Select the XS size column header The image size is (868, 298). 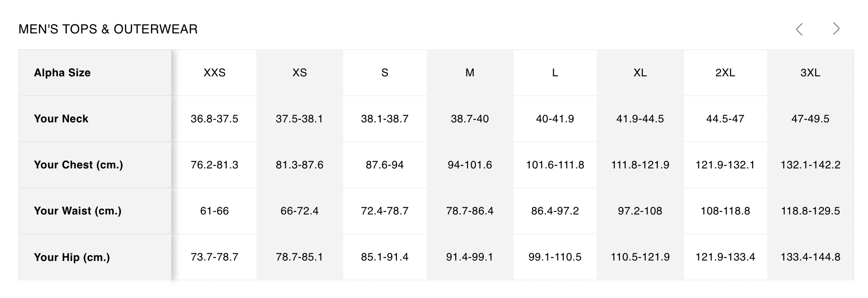point(299,73)
